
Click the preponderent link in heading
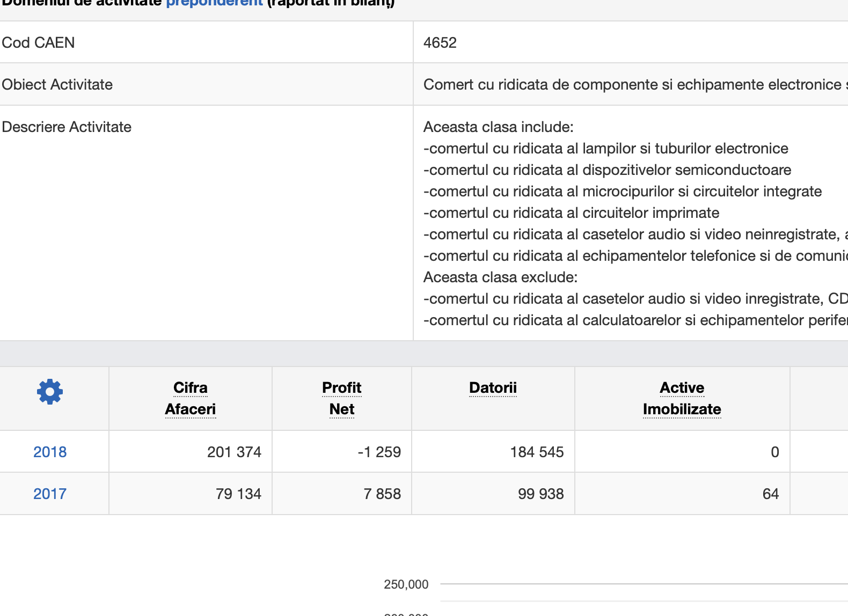[x=214, y=3]
